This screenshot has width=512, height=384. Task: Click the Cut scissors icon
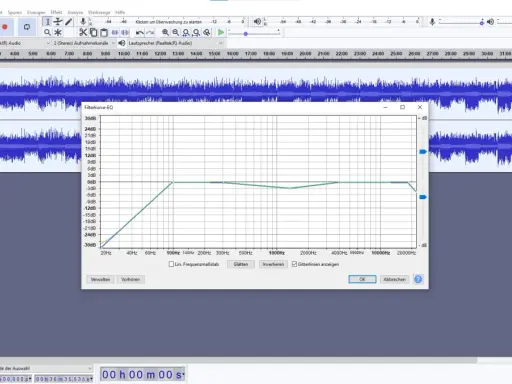(x=83, y=32)
